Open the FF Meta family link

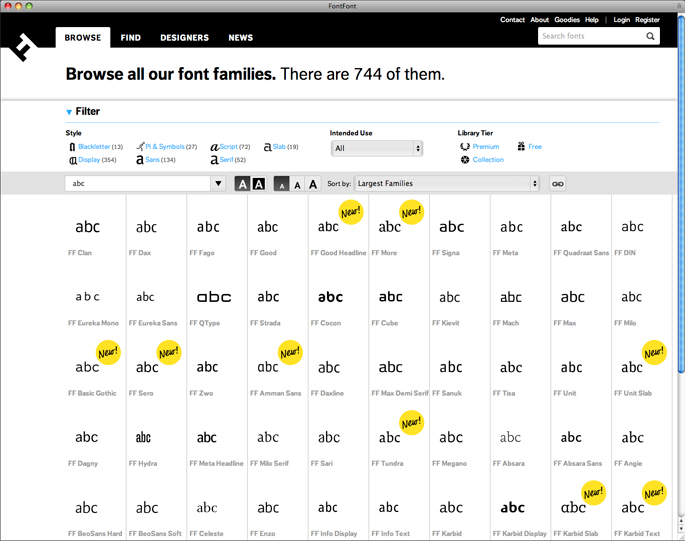tap(505, 253)
